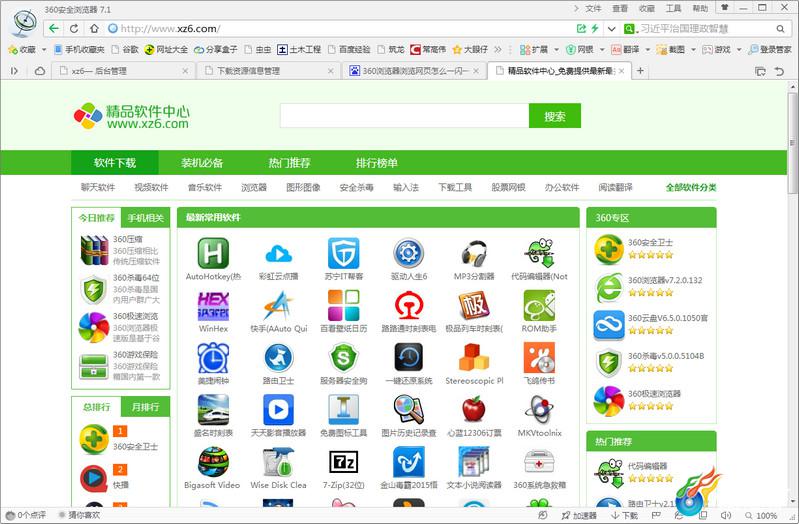Open 天天影音播放器 play icon
The width and height of the screenshot is (799, 524).
[x=278, y=409]
